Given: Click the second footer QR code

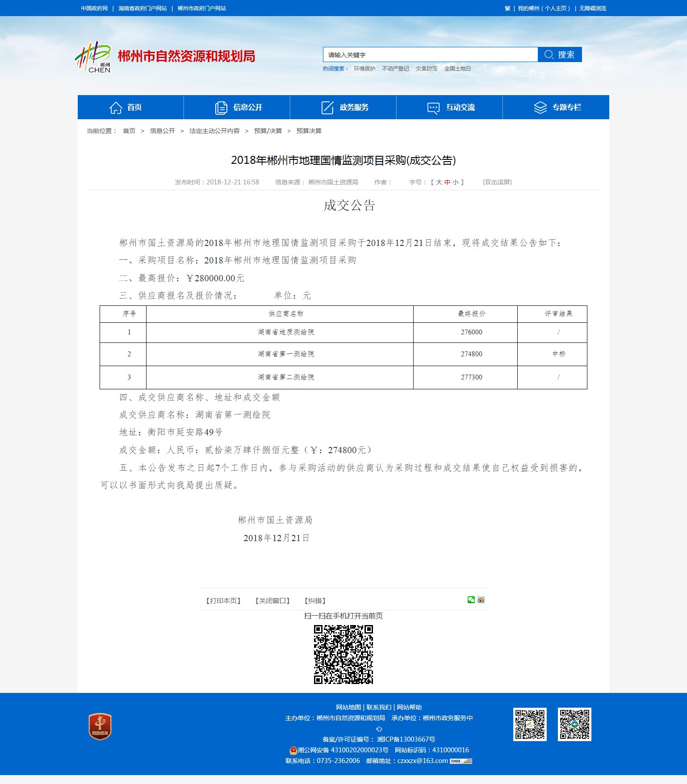Looking at the screenshot, I should (574, 724).
